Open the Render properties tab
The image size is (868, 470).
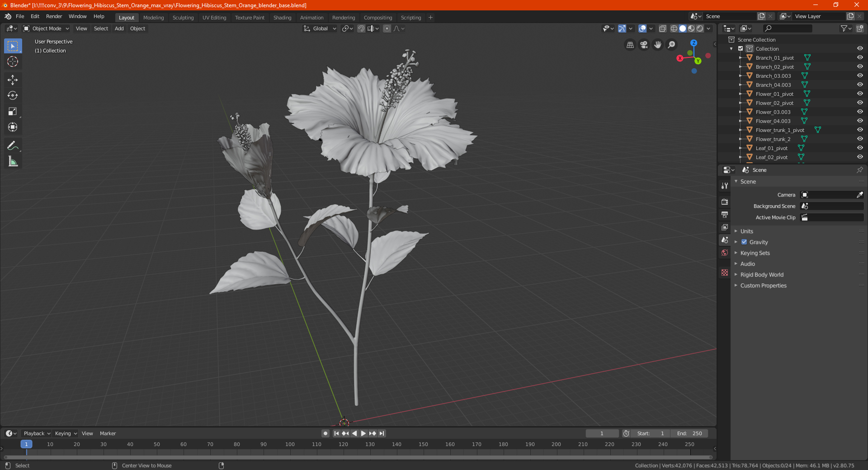pyautogui.click(x=725, y=202)
